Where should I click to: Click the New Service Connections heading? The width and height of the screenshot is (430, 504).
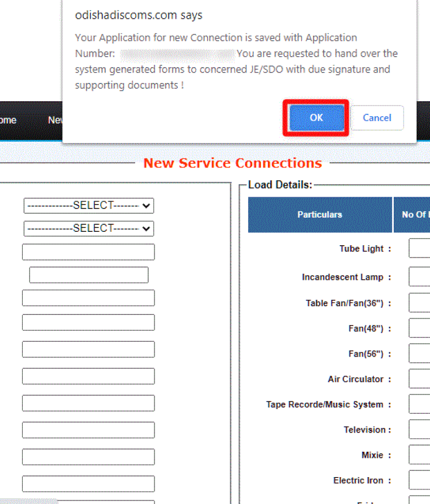(x=232, y=163)
